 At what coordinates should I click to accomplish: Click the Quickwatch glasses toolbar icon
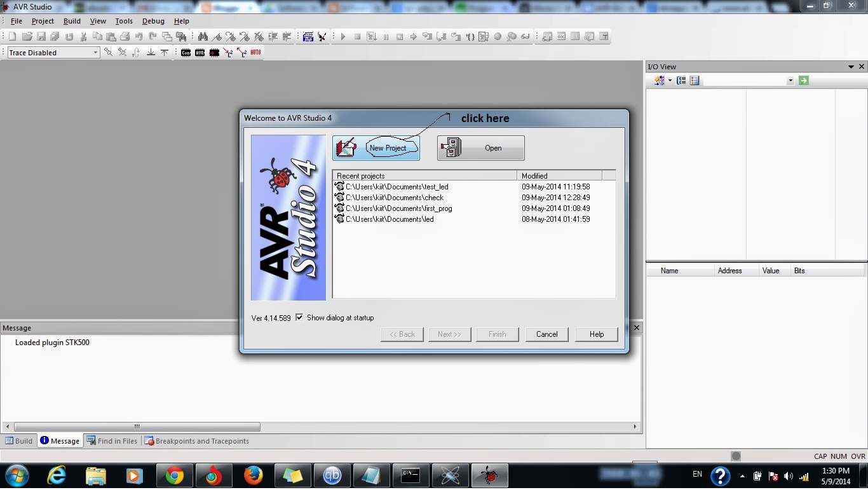point(526,37)
